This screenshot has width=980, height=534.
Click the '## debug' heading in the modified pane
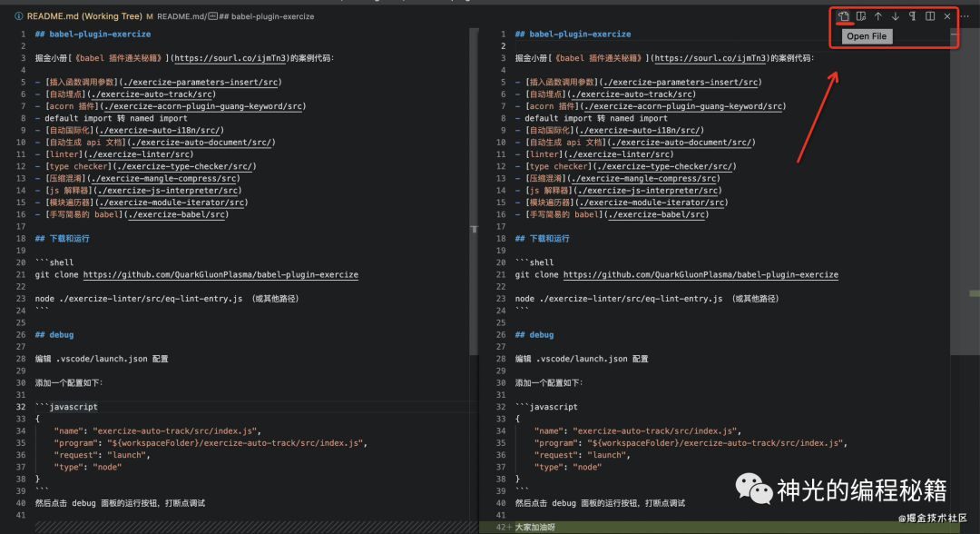click(534, 334)
